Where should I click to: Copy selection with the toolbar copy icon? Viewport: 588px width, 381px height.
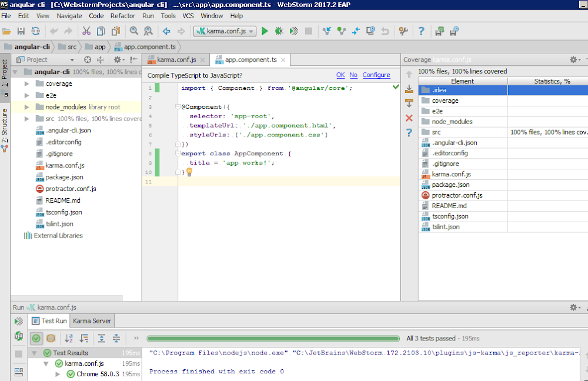click(101, 32)
